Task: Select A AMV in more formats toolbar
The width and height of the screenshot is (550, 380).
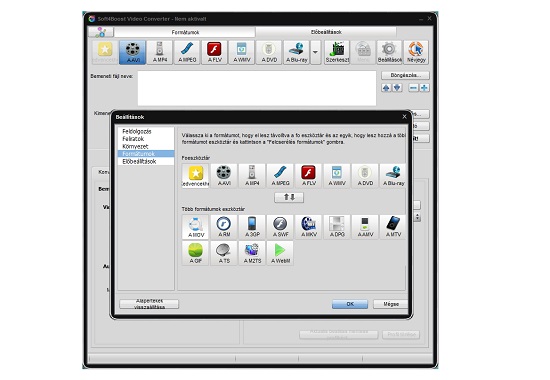Action: tap(365, 227)
